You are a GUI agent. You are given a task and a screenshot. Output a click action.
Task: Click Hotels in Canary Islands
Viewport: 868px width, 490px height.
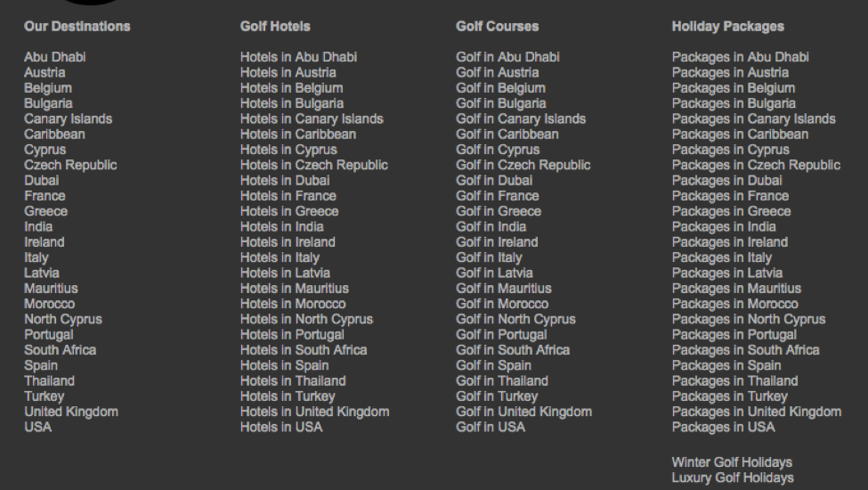click(x=312, y=118)
